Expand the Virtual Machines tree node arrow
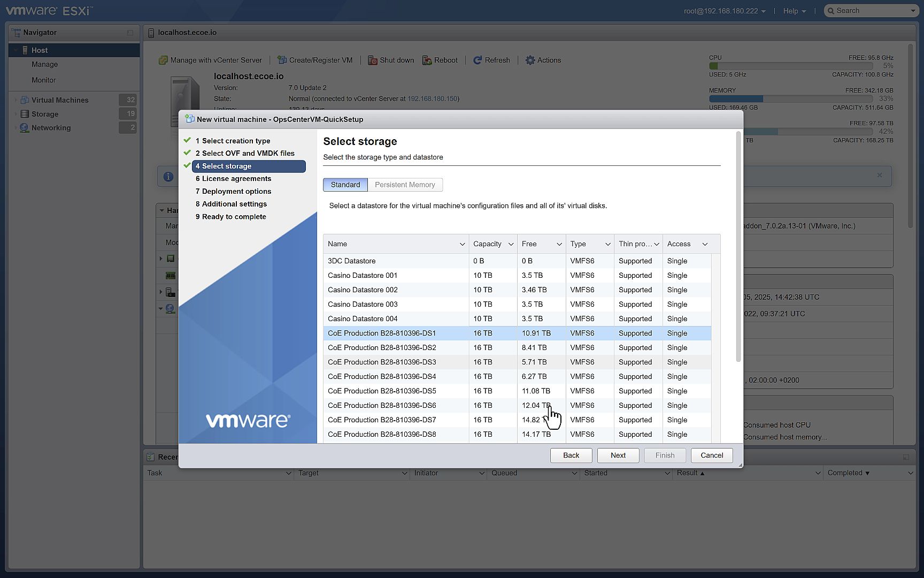This screenshot has height=578, width=924. 16,100
